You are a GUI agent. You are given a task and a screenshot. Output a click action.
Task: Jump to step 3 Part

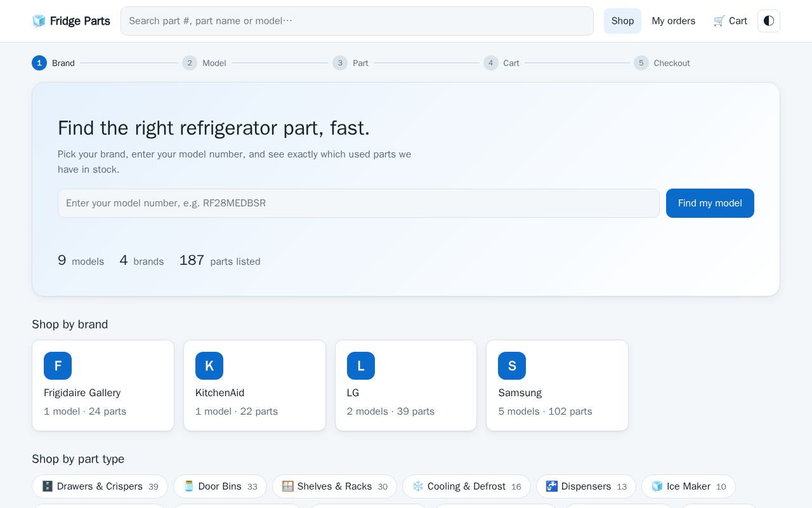click(x=351, y=63)
